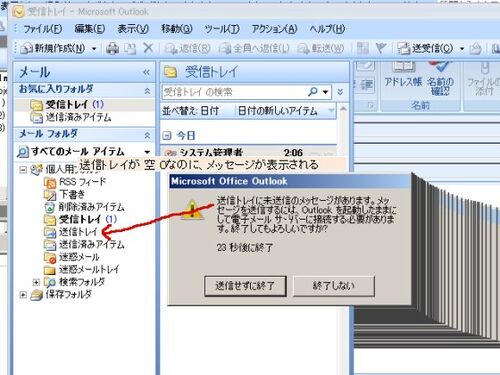Expand the 検索フォルダ tree node
This screenshot has height=375, width=500.
[36, 282]
